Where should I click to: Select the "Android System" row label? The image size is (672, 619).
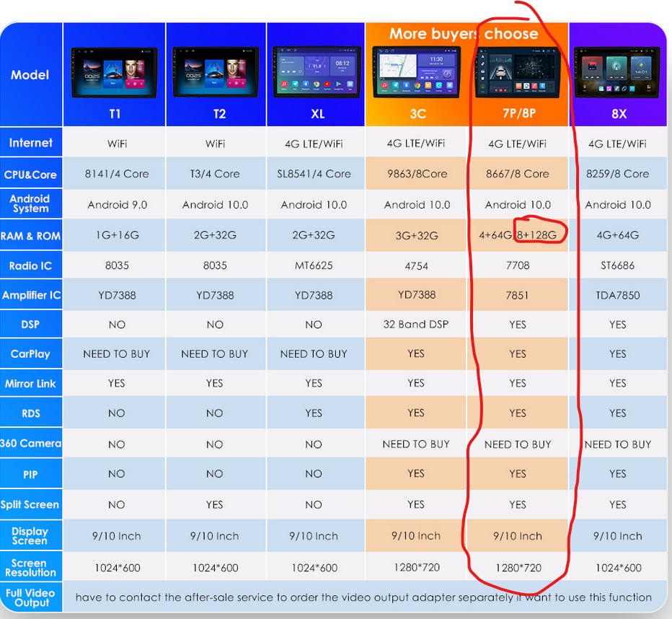[x=31, y=203]
